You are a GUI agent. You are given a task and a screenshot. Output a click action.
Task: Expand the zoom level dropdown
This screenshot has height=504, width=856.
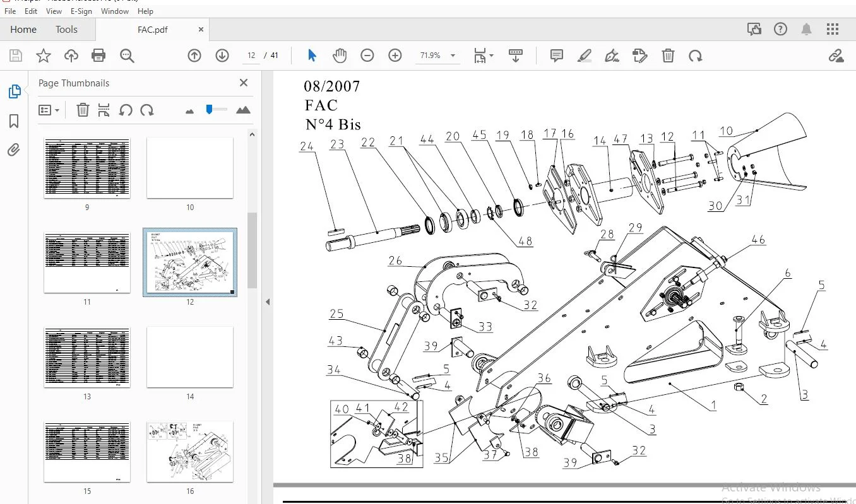453,56
